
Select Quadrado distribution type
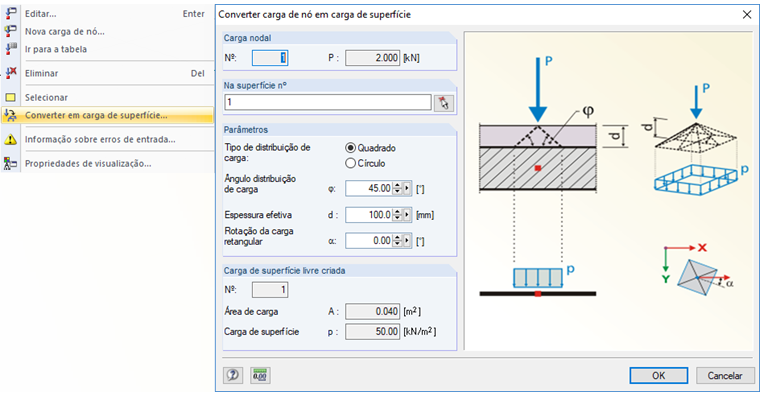[350, 148]
